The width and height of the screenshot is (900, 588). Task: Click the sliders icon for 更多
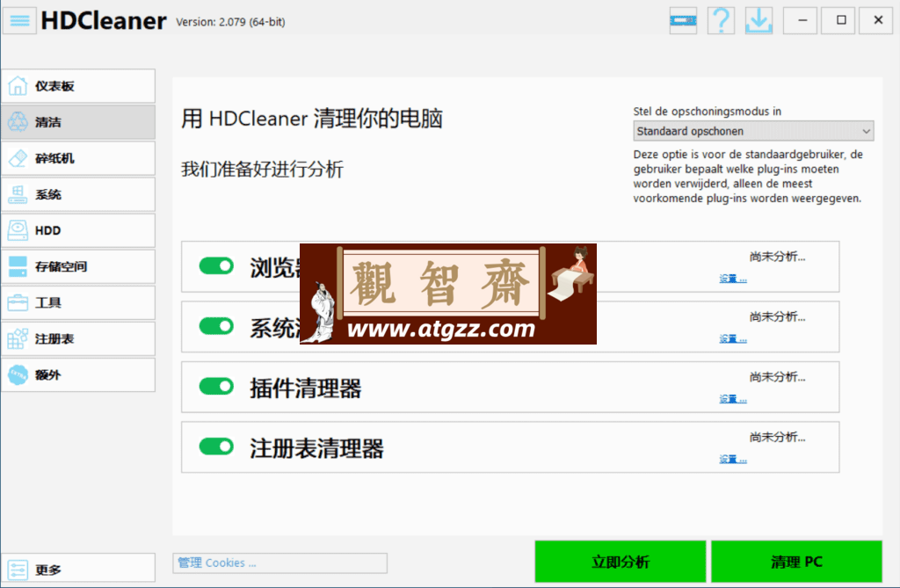(18, 570)
